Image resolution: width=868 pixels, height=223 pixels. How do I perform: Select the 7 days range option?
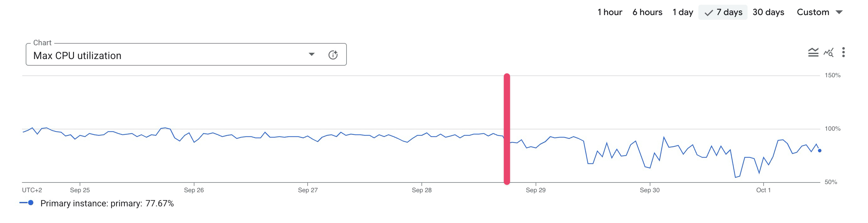point(729,12)
